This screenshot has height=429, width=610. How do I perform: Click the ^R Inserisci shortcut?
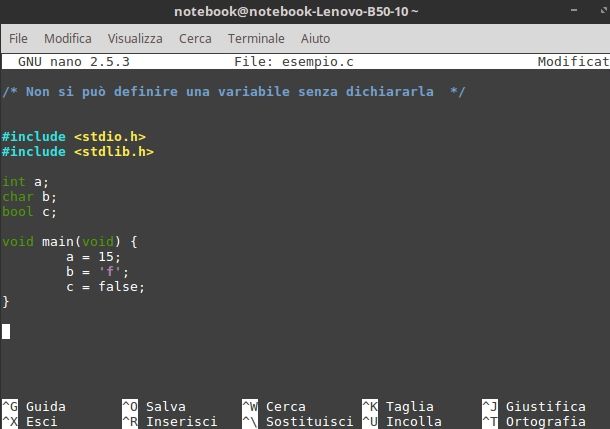point(170,422)
